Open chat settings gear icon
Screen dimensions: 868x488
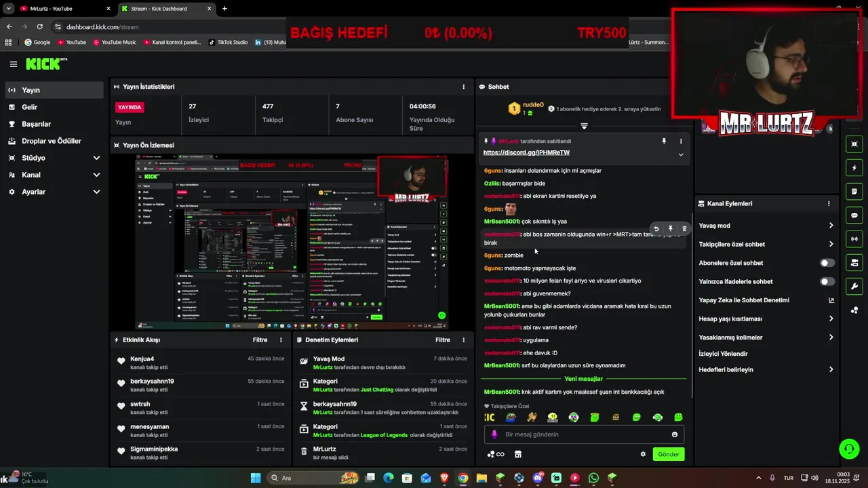(643, 454)
